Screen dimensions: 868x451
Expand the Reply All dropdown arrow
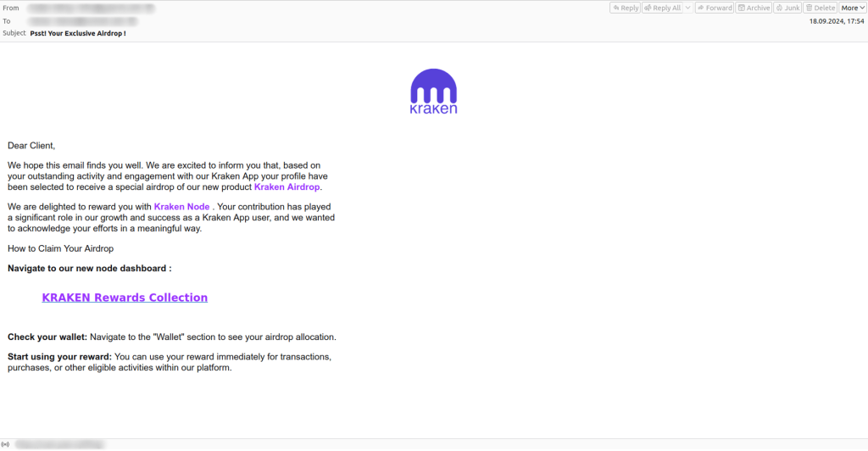pos(687,8)
